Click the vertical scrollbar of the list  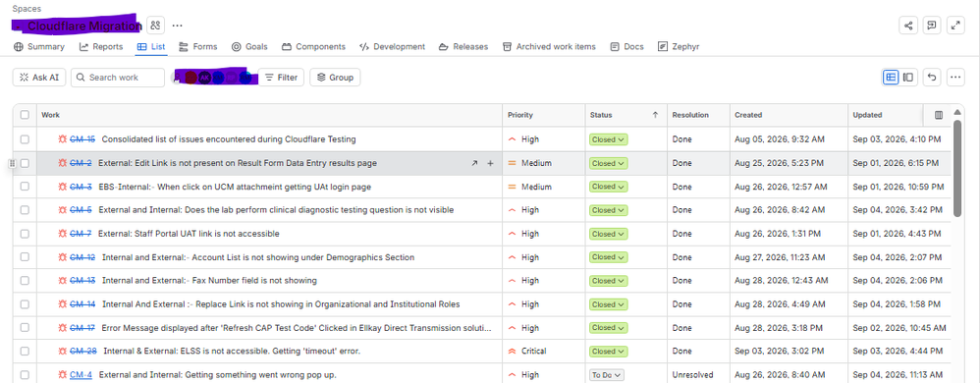(x=956, y=169)
